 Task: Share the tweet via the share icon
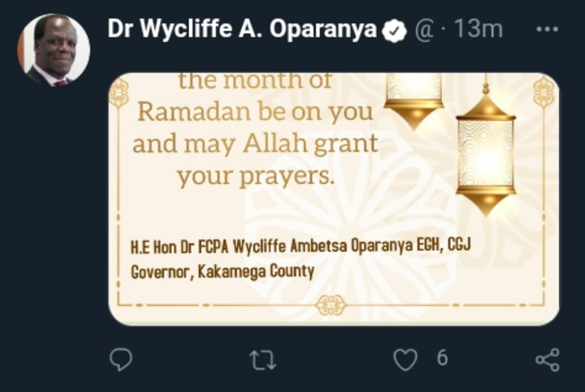tap(548, 360)
